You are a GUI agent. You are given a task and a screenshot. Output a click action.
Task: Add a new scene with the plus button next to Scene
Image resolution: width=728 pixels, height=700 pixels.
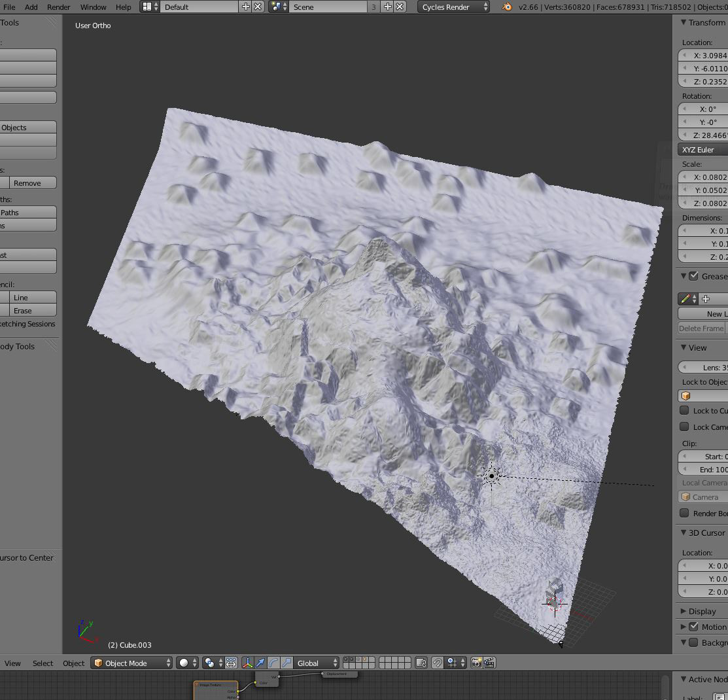click(x=388, y=7)
